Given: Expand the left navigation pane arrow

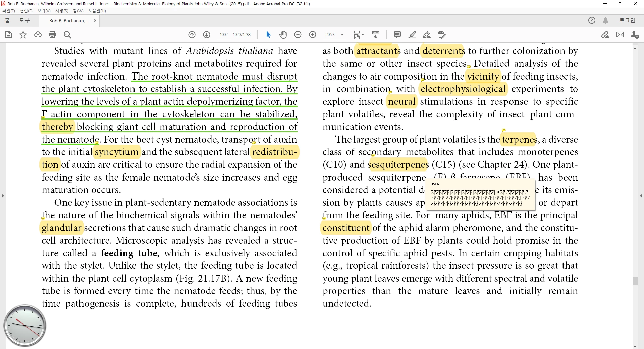Looking at the screenshot, I should [x=3, y=196].
